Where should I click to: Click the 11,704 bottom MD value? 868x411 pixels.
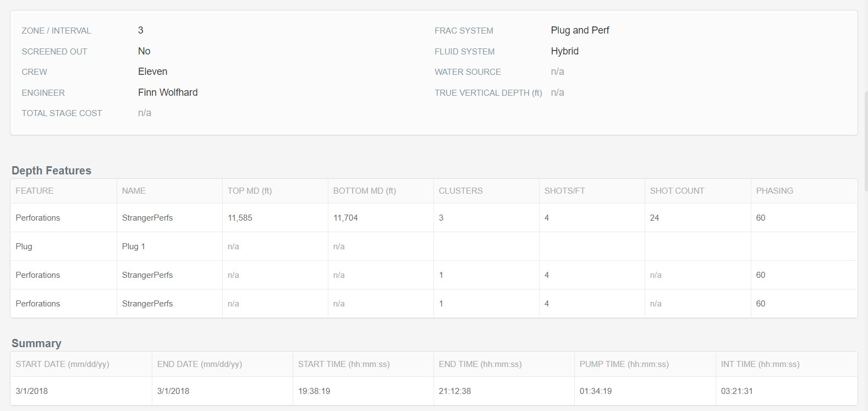(x=345, y=218)
